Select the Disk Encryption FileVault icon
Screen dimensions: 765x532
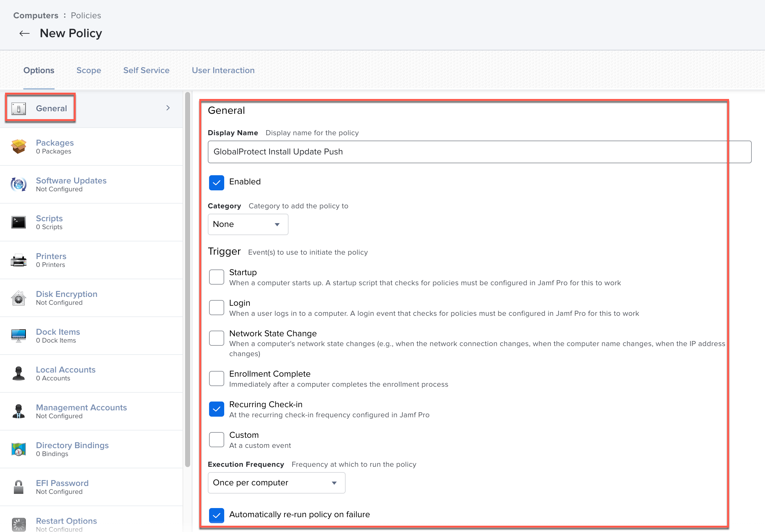[x=19, y=298]
